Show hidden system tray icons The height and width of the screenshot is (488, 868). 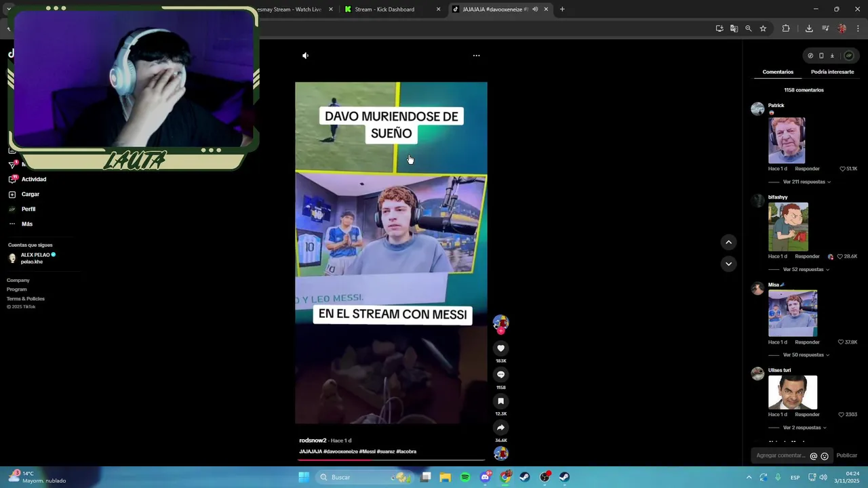point(749,477)
